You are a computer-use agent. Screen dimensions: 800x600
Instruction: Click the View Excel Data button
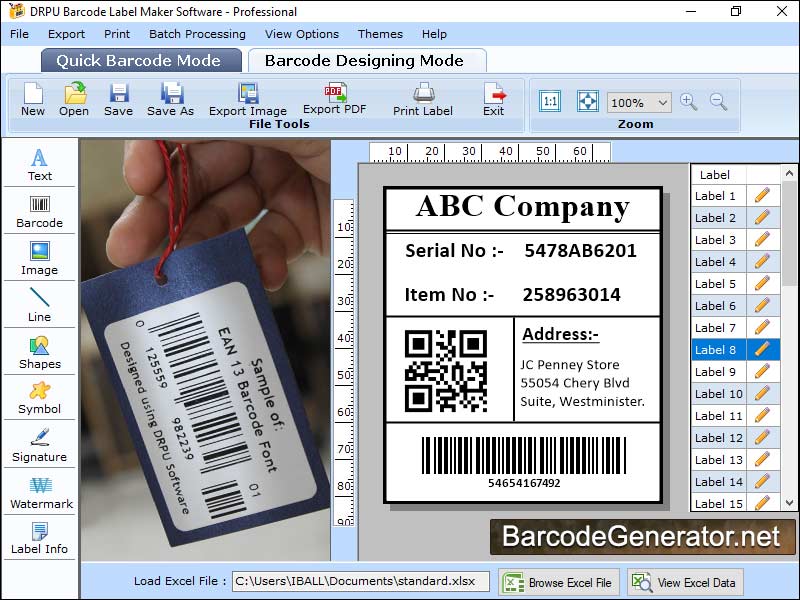pyautogui.click(x=685, y=581)
